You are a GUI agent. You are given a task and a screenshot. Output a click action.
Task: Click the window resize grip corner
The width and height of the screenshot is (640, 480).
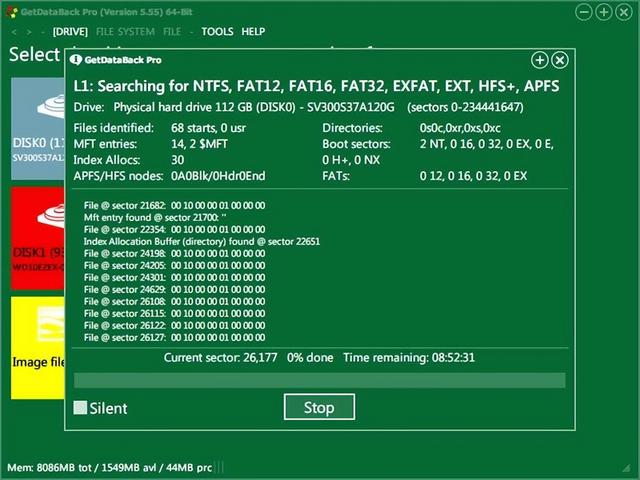click(627, 468)
